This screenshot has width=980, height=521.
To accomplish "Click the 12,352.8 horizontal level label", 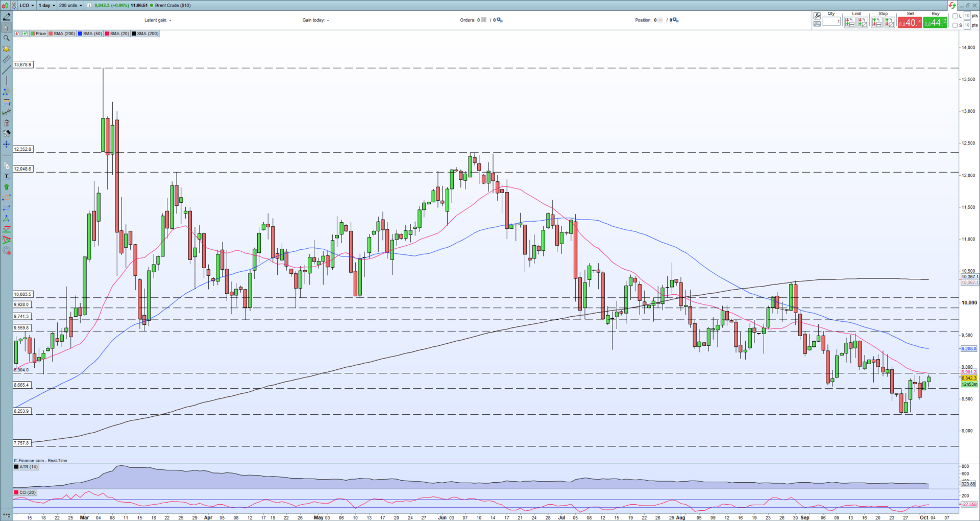I will pyautogui.click(x=23, y=149).
